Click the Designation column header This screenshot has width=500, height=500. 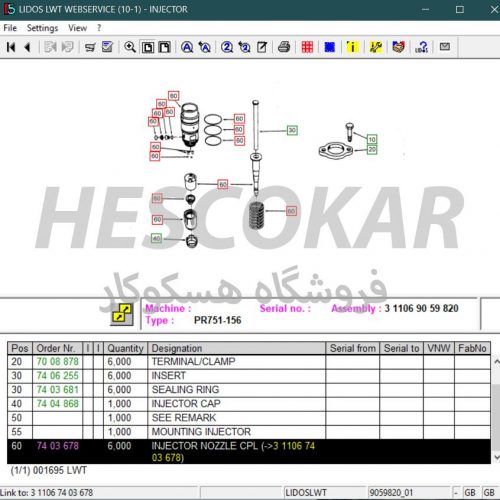(x=236, y=348)
